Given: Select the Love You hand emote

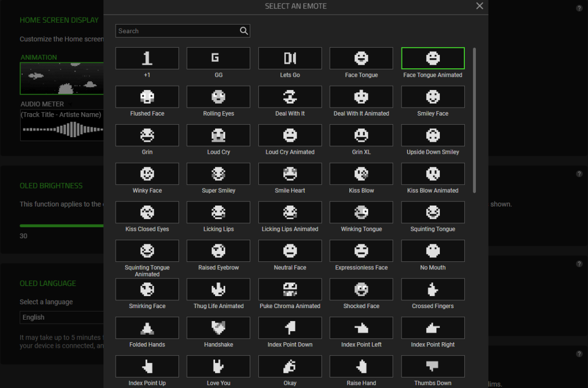Looking at the screenshot, I should 218,366.
